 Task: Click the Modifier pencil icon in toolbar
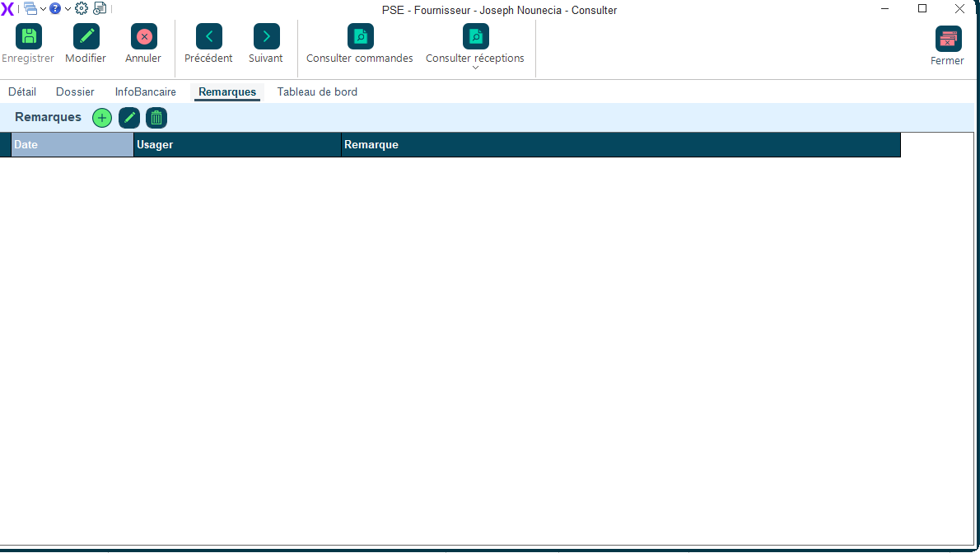point(86,36)
